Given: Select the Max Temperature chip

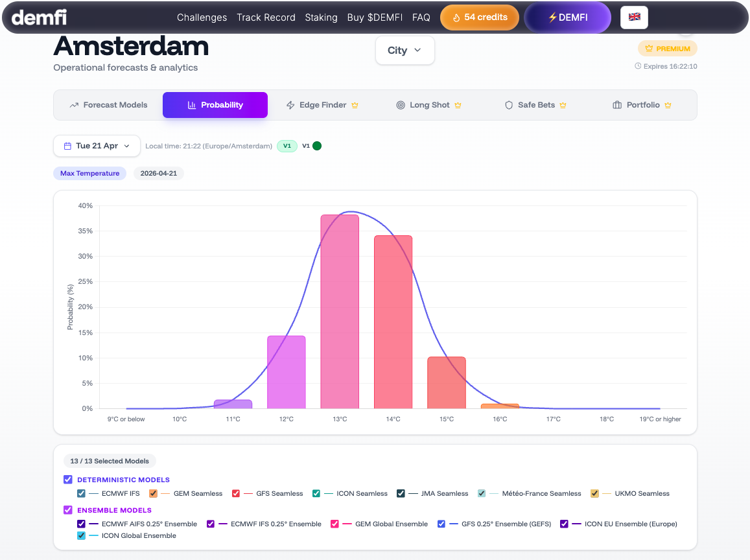Looking at the screenshot, I should tap(89, 173).
